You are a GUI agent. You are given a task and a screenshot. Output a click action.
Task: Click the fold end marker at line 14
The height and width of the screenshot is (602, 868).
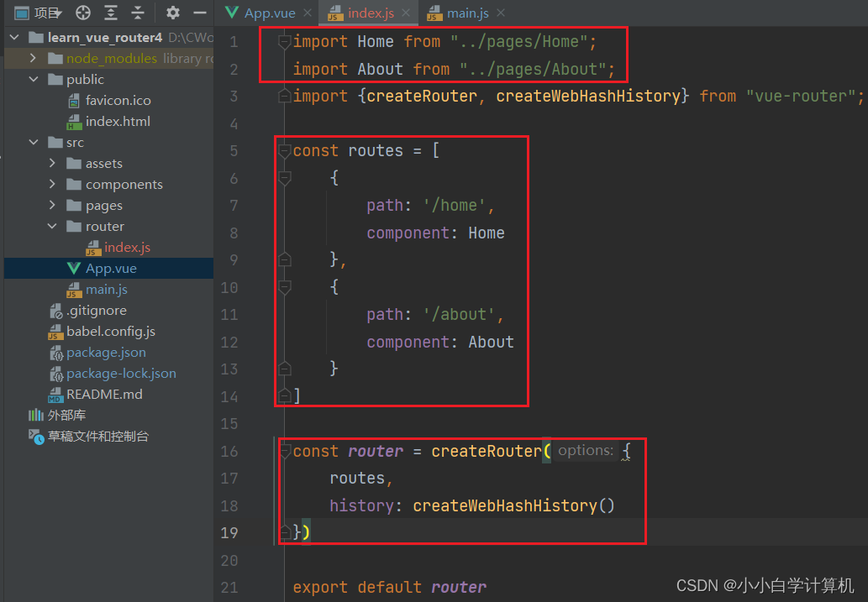(x=285, y=395)
